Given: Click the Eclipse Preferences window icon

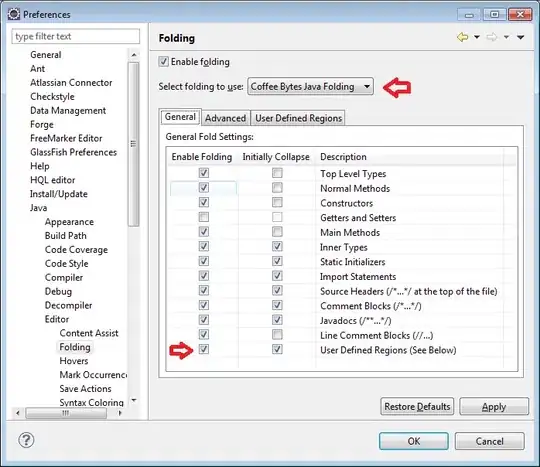Looking at the screenshot, I should tap(14, 14).
